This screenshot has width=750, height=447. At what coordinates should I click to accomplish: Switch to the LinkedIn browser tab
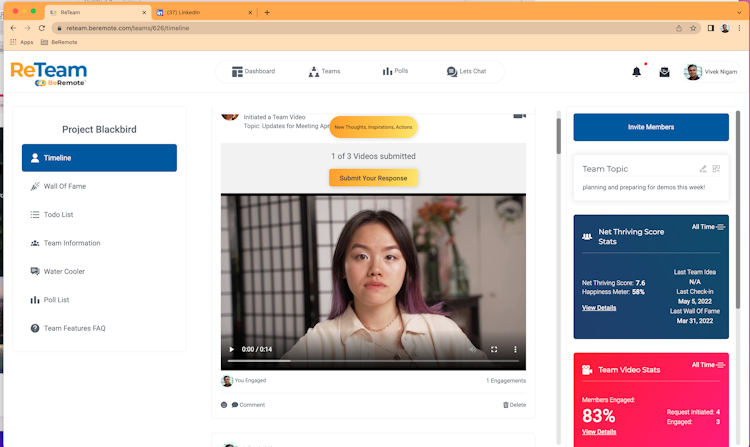tap(204, 12)
